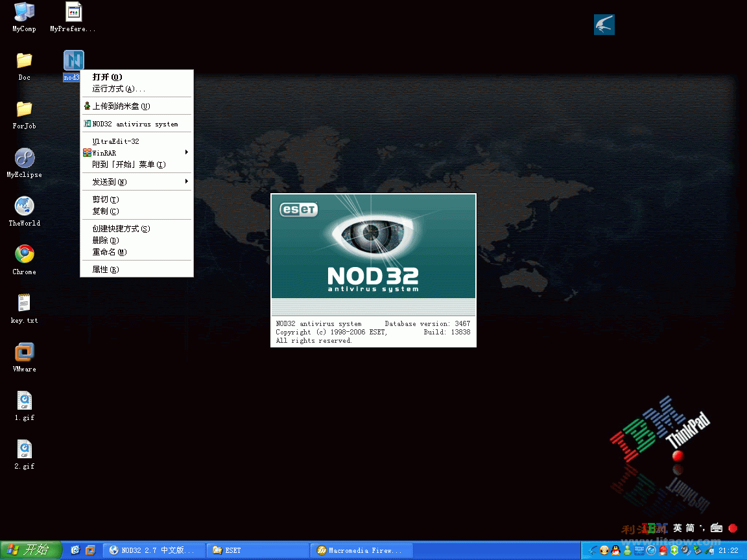Click the browser icon in Quick Launch
This screenshot has width=747, height=560.
point(75,550)
